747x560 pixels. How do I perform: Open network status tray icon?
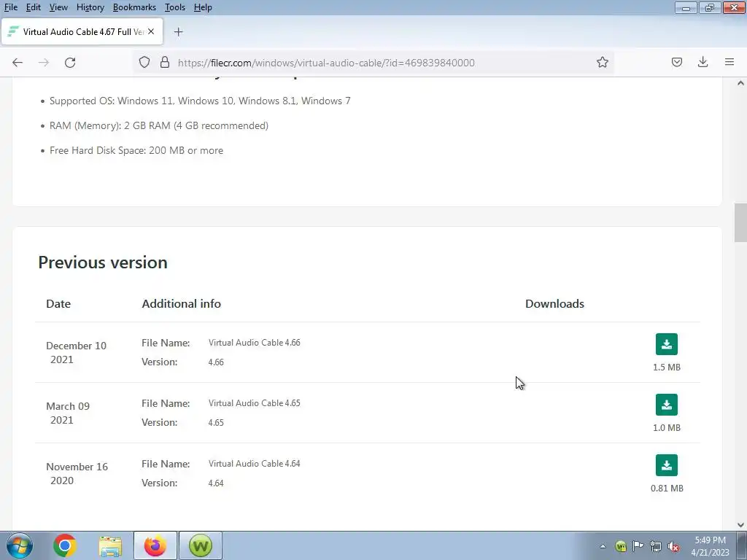coord(656,546)
